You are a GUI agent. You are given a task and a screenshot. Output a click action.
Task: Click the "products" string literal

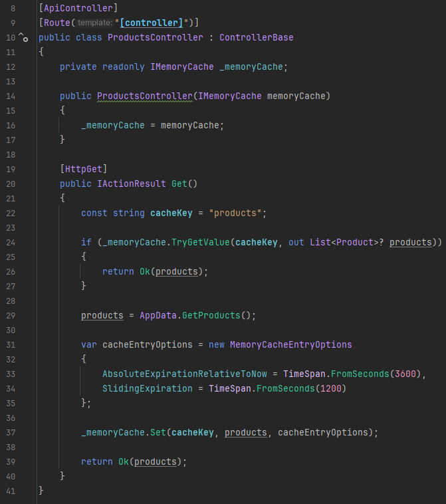(x=237, y=213)
